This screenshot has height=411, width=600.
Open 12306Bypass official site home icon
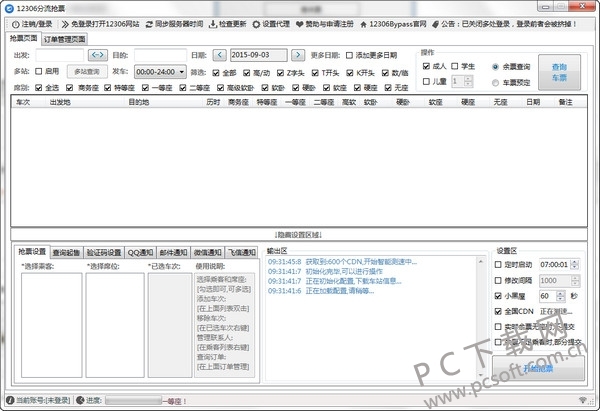coord(364,24)
